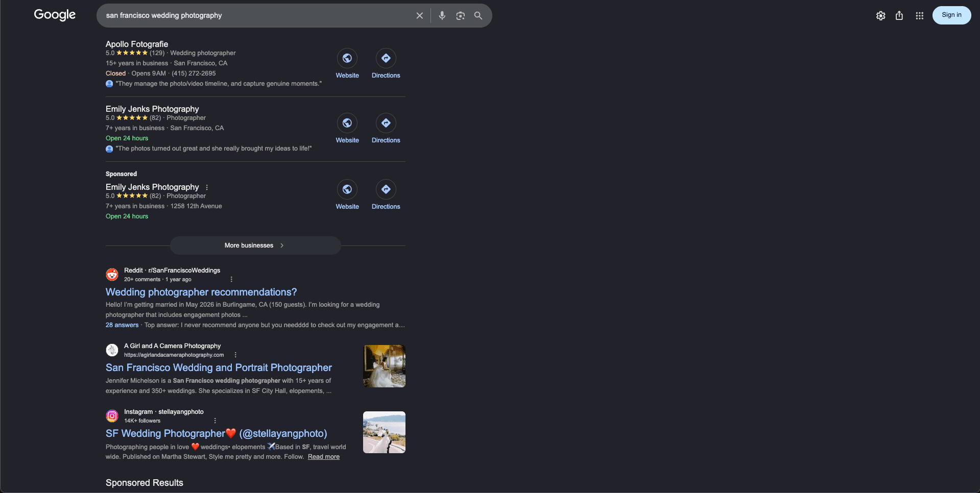Click the Instagram favicon on stellayangphoto result

point(112,416)
